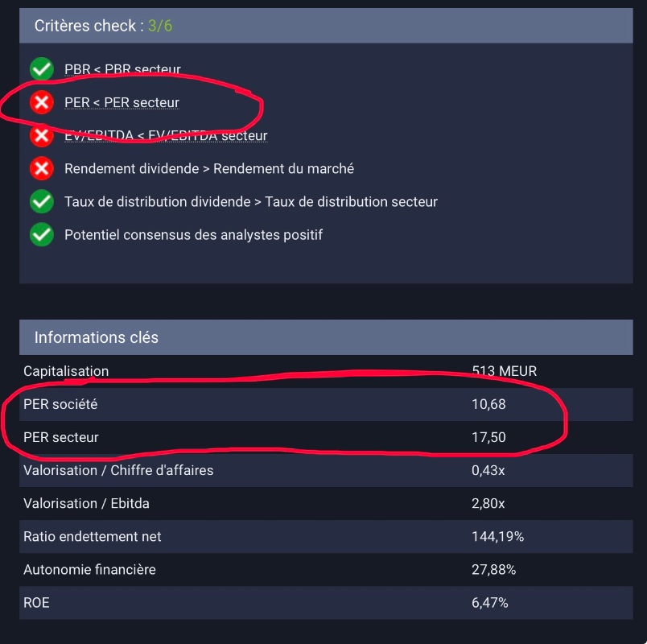Click green check beside Potentiel consensus

(x=41, y=235)
